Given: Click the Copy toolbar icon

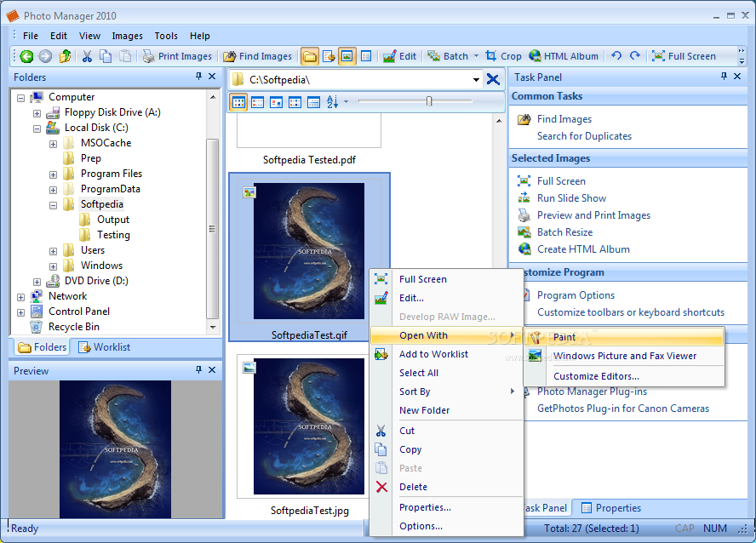Looking at the screenshot, I should pyautogui.click(x=106, y=56).
